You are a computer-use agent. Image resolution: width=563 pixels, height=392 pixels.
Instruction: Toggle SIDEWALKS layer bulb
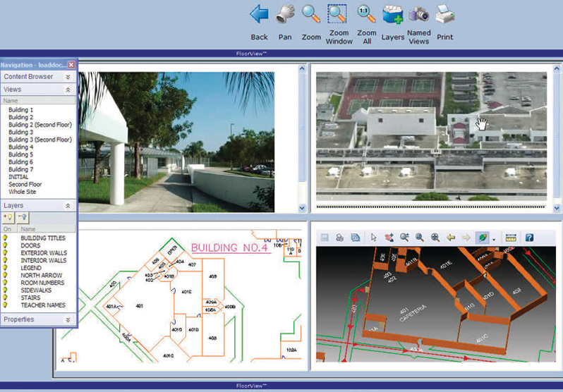click(x=5, y=290)
